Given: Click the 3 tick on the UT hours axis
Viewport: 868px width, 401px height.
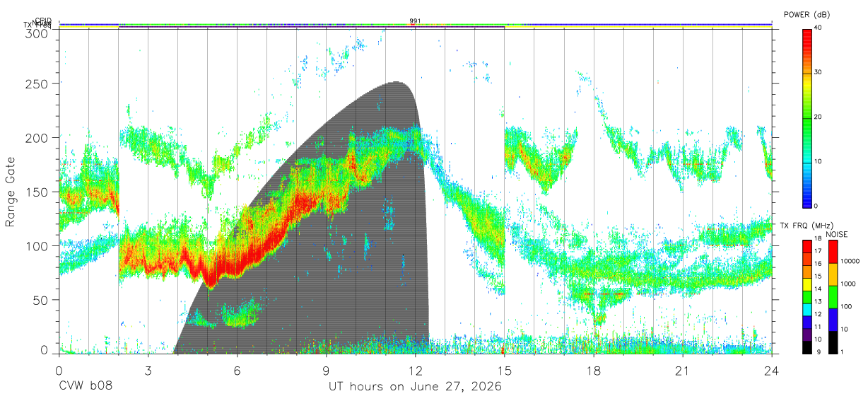Looking at the screenshot, I should pyautogui.click(x=148, y=370).
